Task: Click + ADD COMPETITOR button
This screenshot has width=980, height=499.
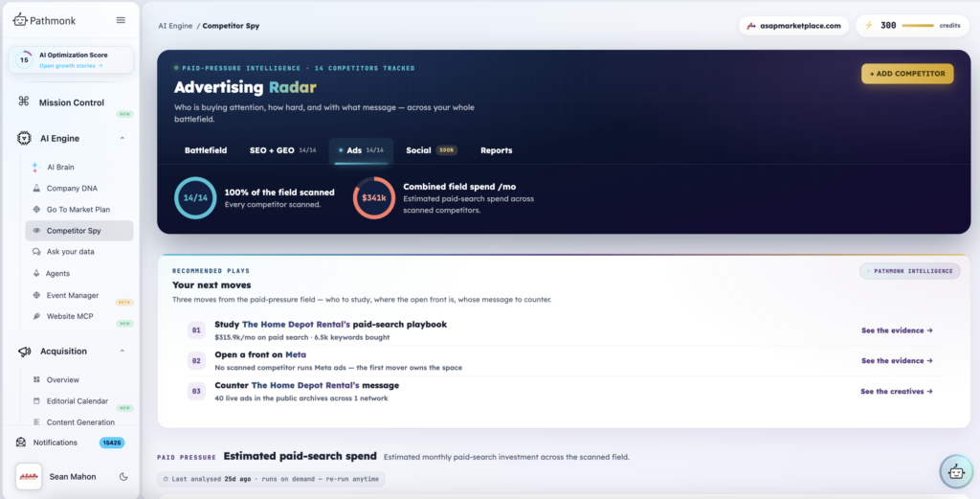Action: pyautogui.click(x=907, y=74)
